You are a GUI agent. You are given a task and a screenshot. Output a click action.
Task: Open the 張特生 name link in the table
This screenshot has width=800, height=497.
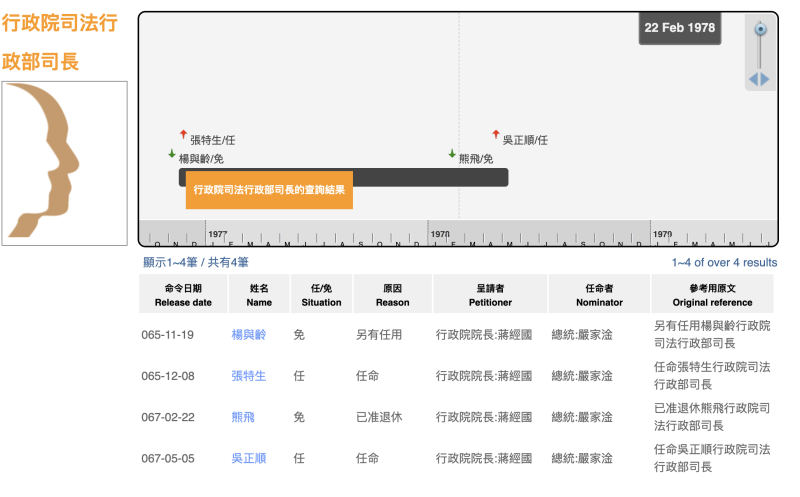[x=249, y=376]
